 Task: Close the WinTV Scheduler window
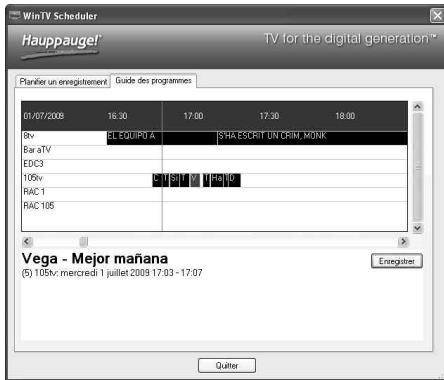437,16
